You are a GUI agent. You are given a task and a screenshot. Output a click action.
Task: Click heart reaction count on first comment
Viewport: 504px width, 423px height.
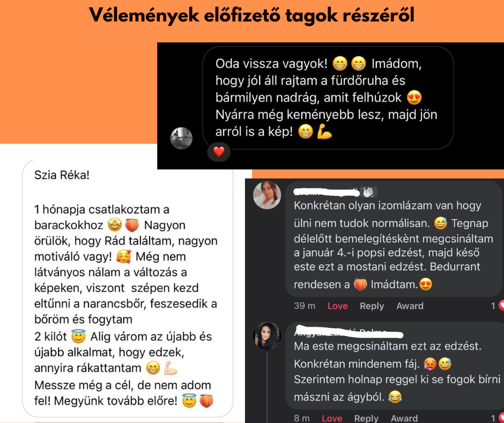[498, 305]
